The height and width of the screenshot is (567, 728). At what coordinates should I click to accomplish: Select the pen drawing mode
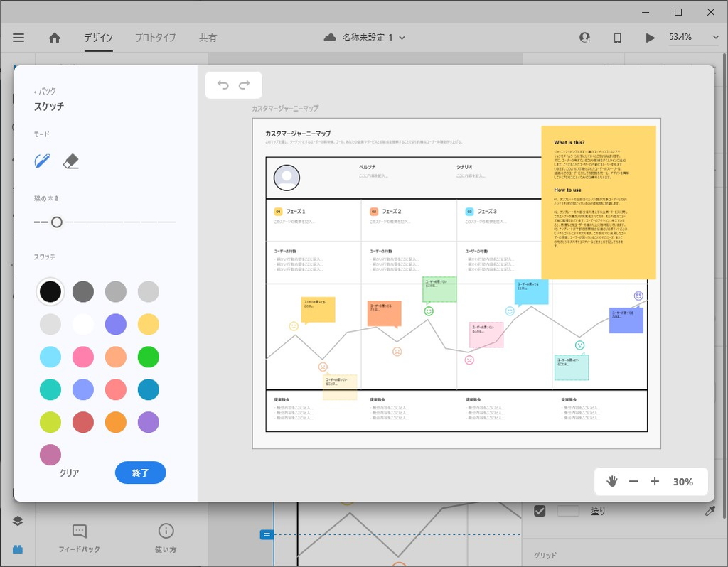point(43,161)
